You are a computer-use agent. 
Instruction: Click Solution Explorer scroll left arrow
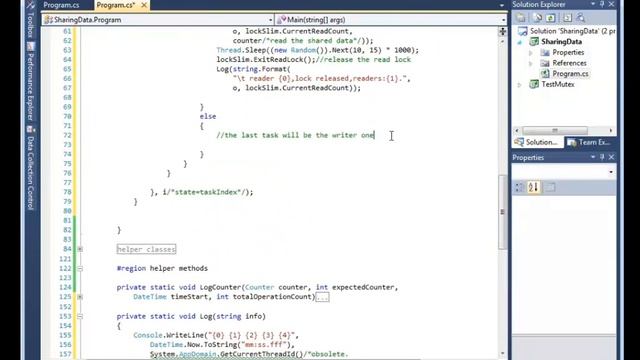tap(517, 131)
